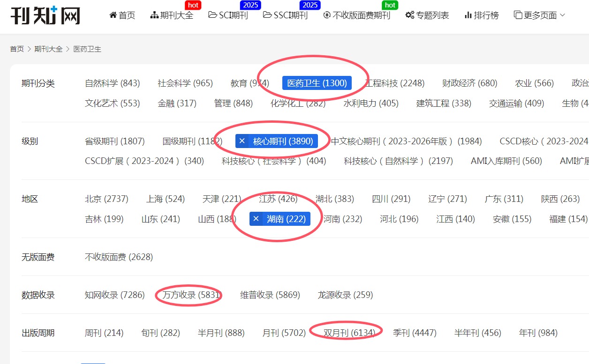Select 不收版面费 (2628) filter
The height and width of the screenshot is (364, 589).
[119, 257]
